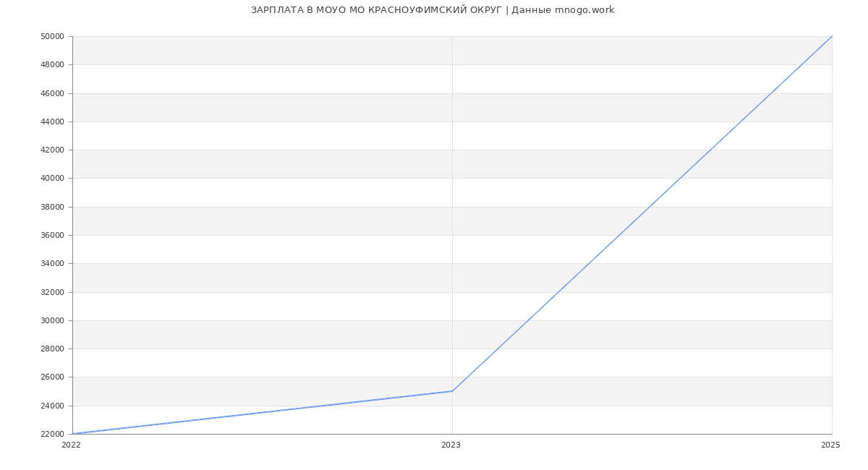Click the chart title text
This screenshot has height=470, width=868.
click(x=433, y=10)
